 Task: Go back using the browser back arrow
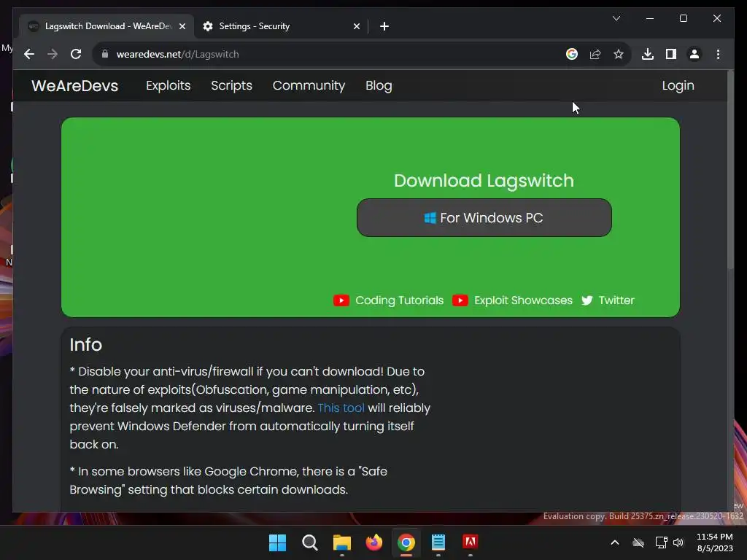29,54
